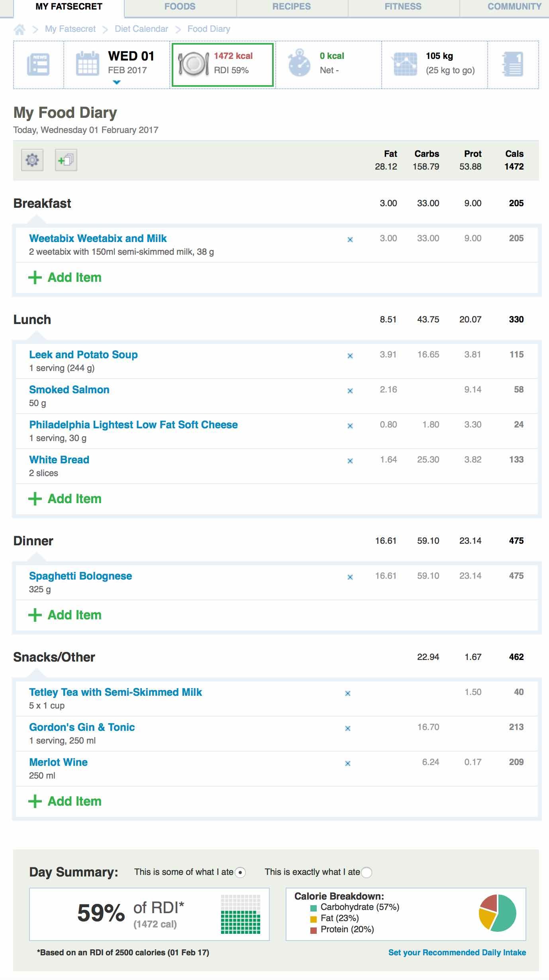The height and width of the screenshot is (980, 549).
Task: Open the journal notebook icon
Action: (513, 64)
